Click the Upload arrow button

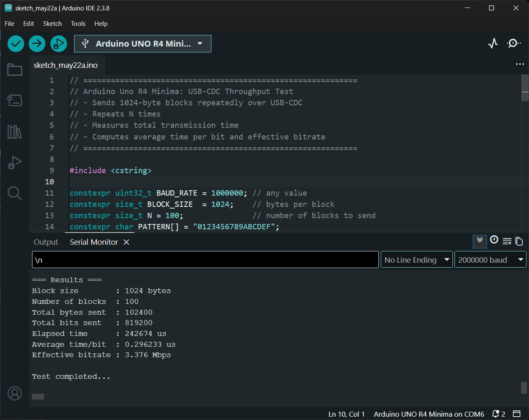(37, 44)
